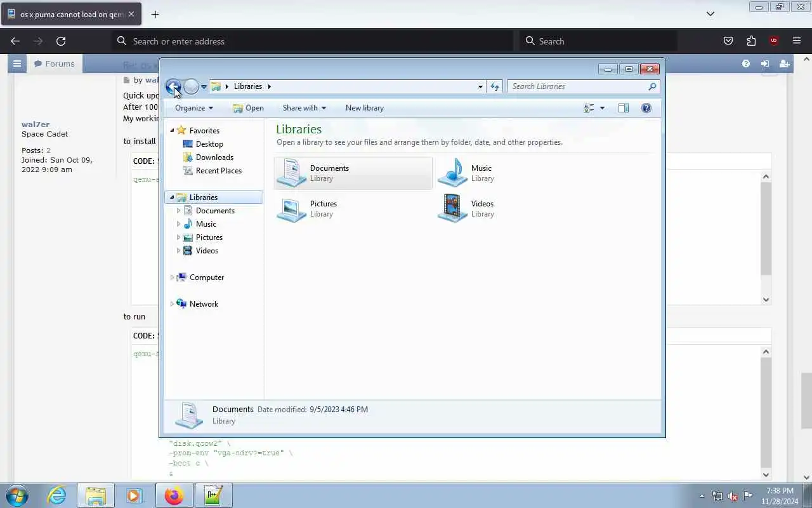This screenshot has width=812, height=508.
Task: Open the recent locations dropdown arrow
Action: coord(204,87)
